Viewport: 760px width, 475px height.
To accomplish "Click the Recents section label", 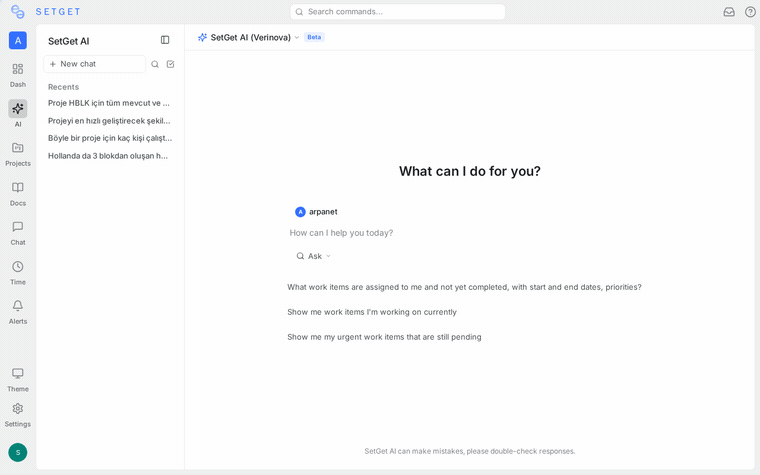I will [x=63, y=87].
